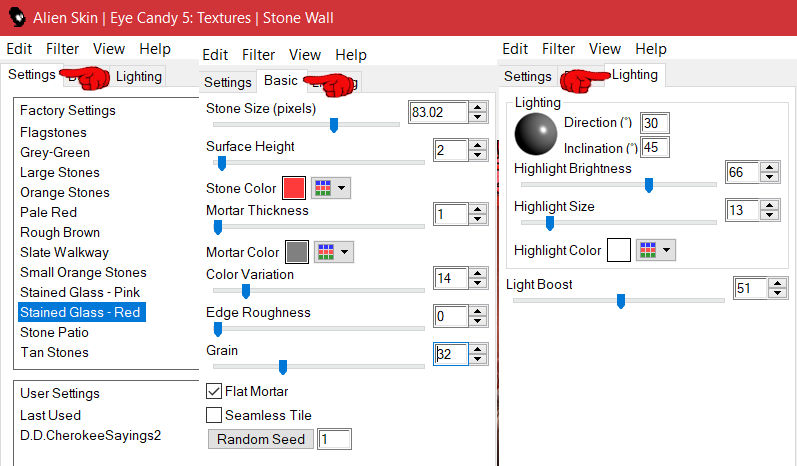Click the Stone Size slider handle
Image resolution: width=797 pixels, height=466 pixels.
334,125
